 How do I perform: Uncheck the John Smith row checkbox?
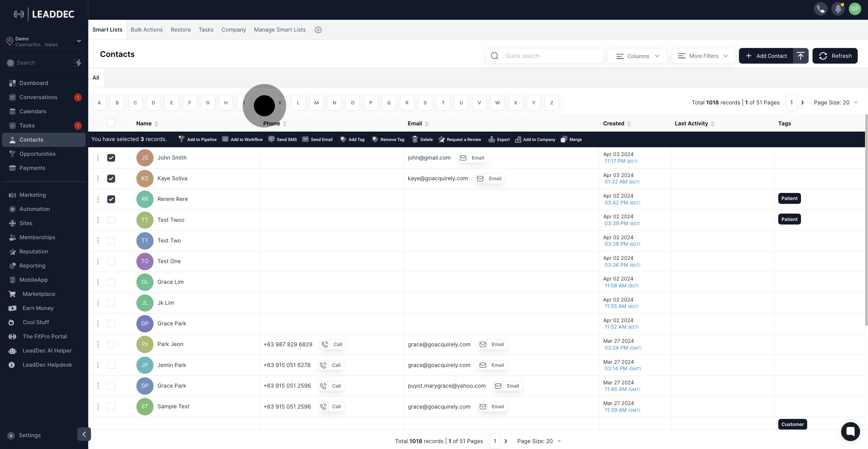click(x=111, y=158)
